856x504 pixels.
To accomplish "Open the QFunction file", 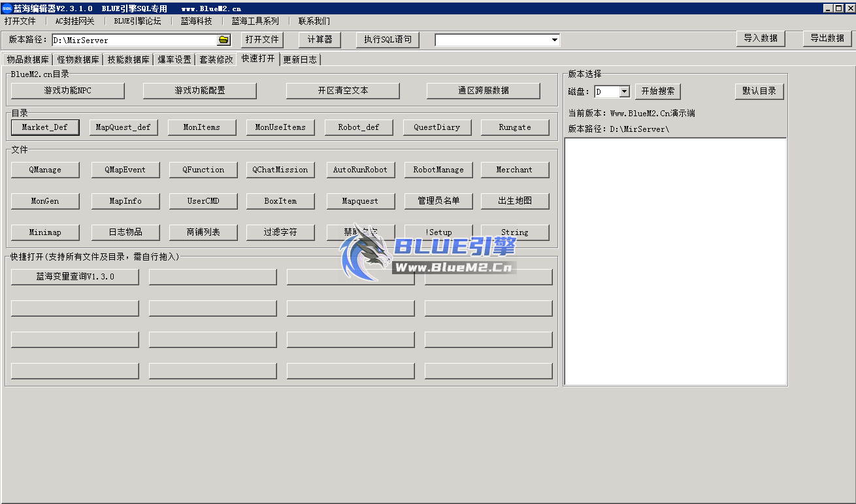I will [203, 170].
